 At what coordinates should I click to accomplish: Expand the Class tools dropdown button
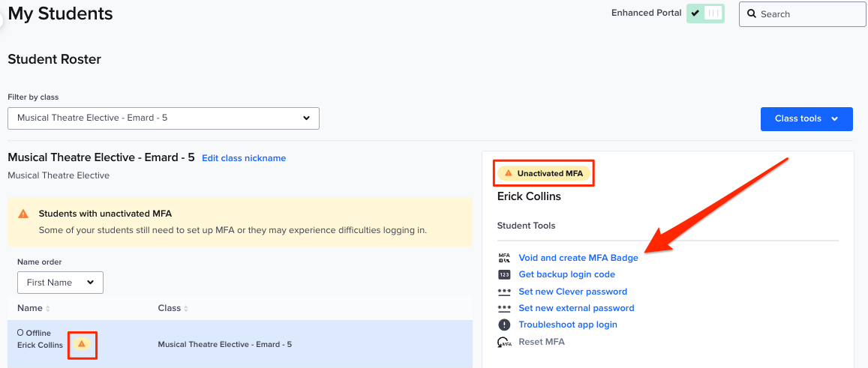[x=806, y=119]
